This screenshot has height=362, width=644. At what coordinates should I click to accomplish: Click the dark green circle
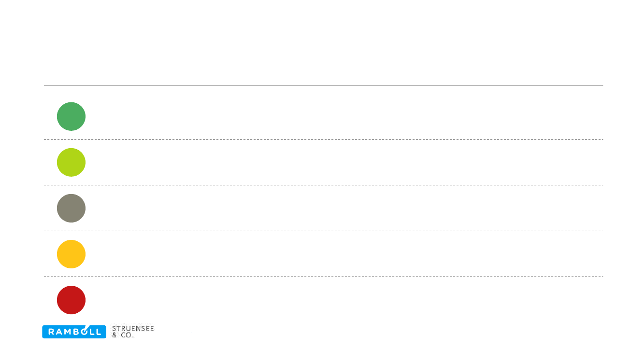click(x=71, y=116)
